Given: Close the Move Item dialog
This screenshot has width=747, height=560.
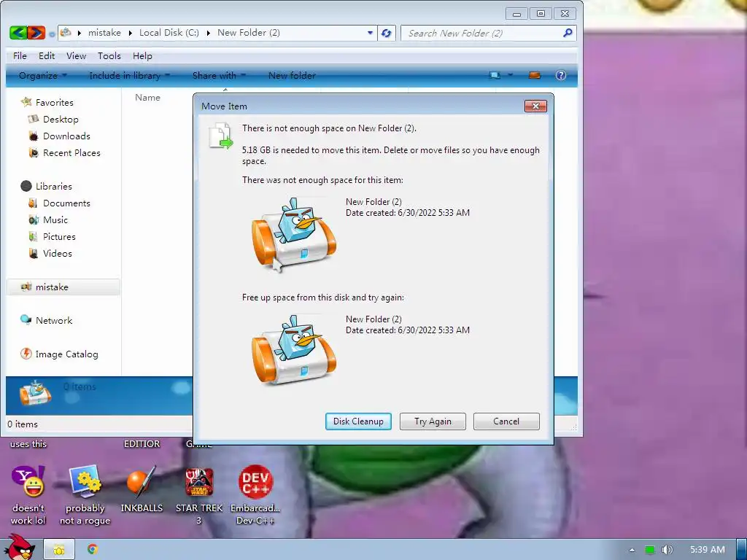Looking at the screenshot, I should pos(535,106).
